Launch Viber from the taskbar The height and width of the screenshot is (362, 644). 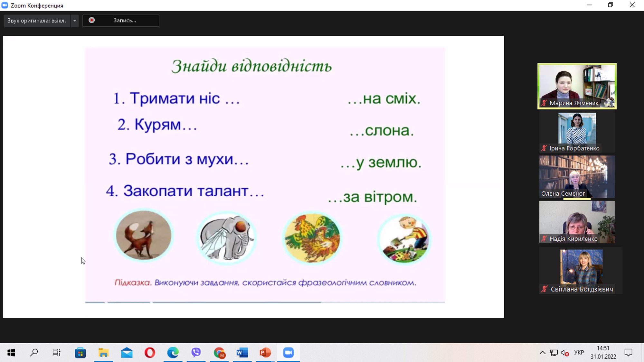196,353
